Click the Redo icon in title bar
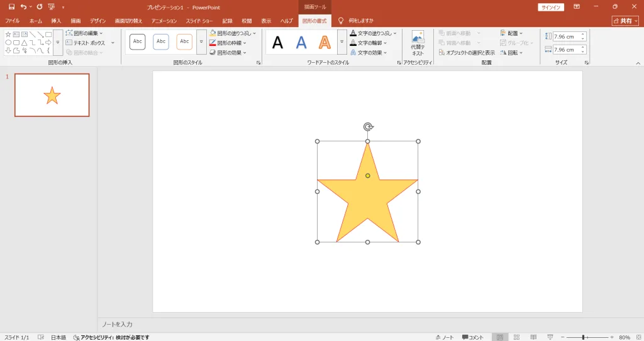 click(40, 6)
